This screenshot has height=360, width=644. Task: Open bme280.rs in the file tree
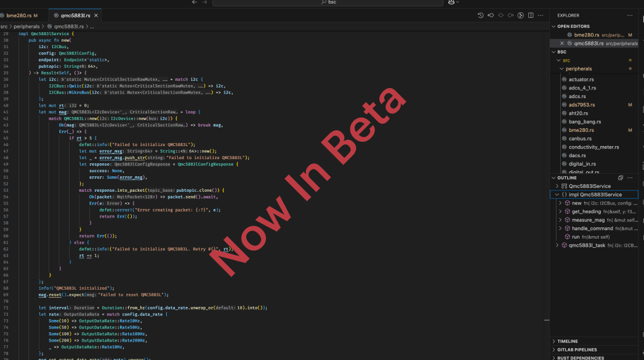[581, 130]
